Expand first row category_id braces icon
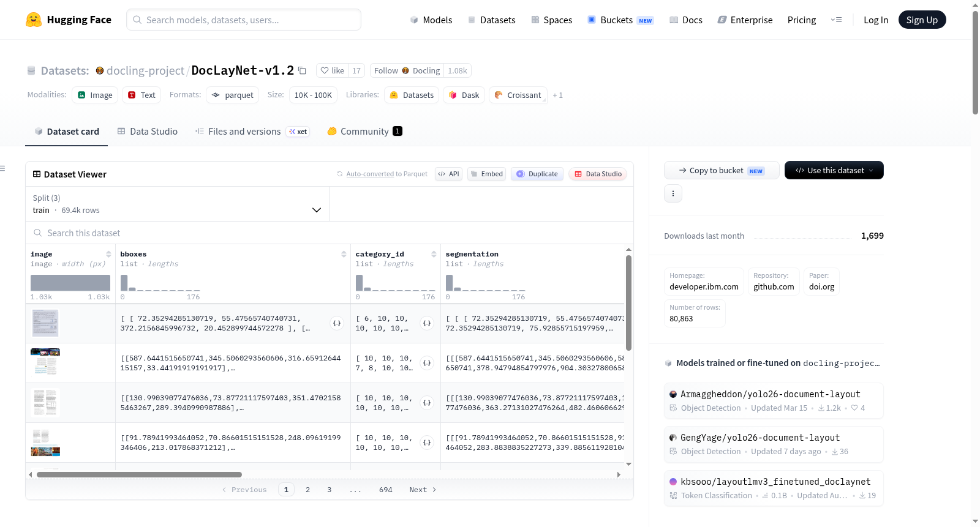980x527 pixels. (x=427, y=323)
